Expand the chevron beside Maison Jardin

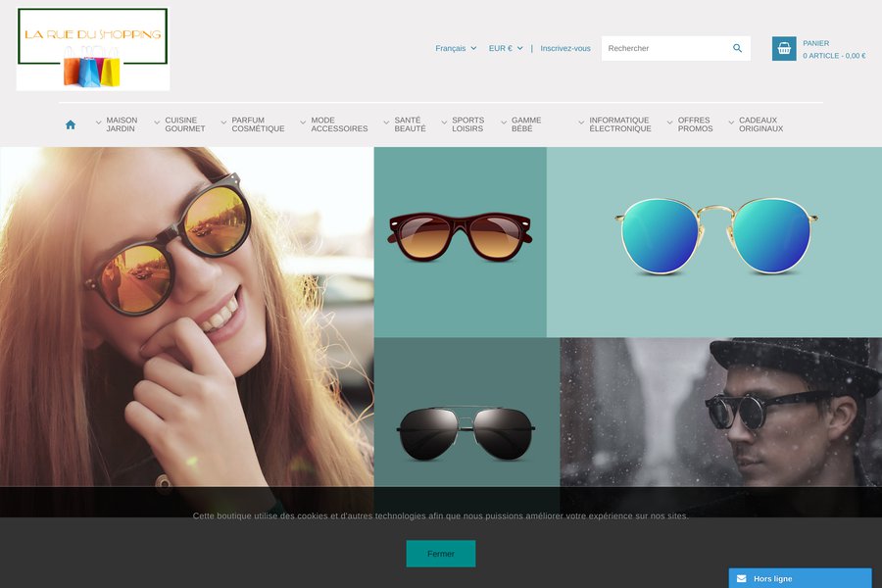pos(98,122)
